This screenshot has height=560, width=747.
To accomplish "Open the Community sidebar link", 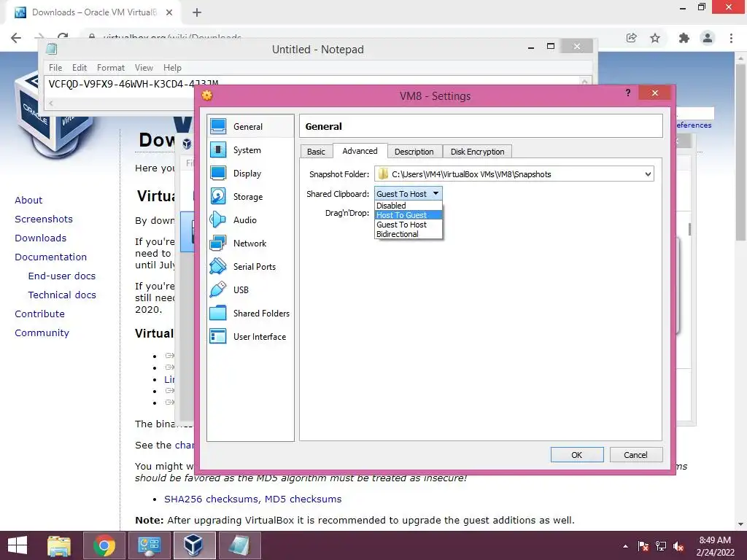I will pos(42,333).
